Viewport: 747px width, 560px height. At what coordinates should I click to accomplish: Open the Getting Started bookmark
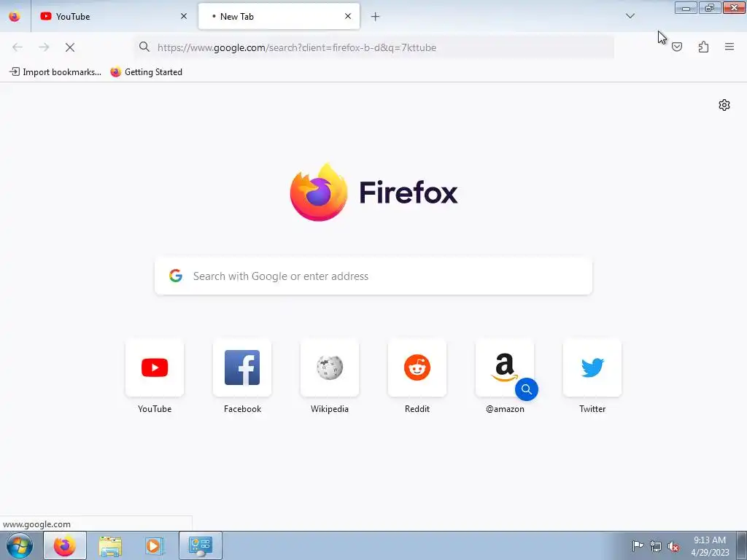[146, 72]
